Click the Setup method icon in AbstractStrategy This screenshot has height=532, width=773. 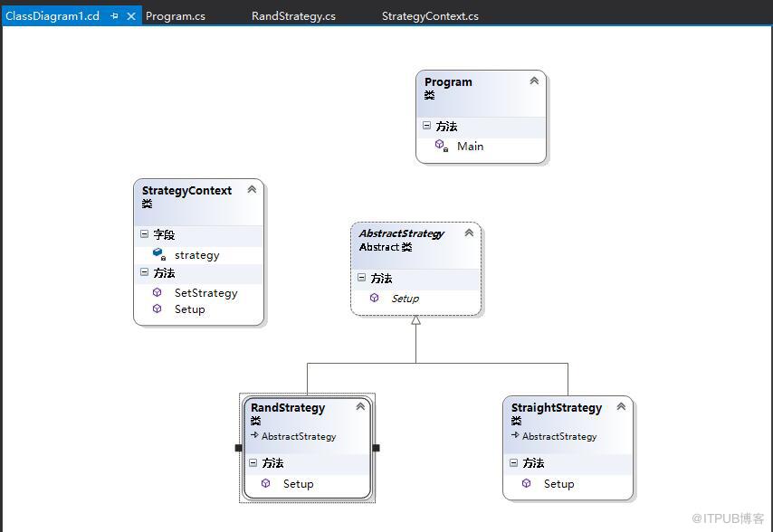point(374,298)
